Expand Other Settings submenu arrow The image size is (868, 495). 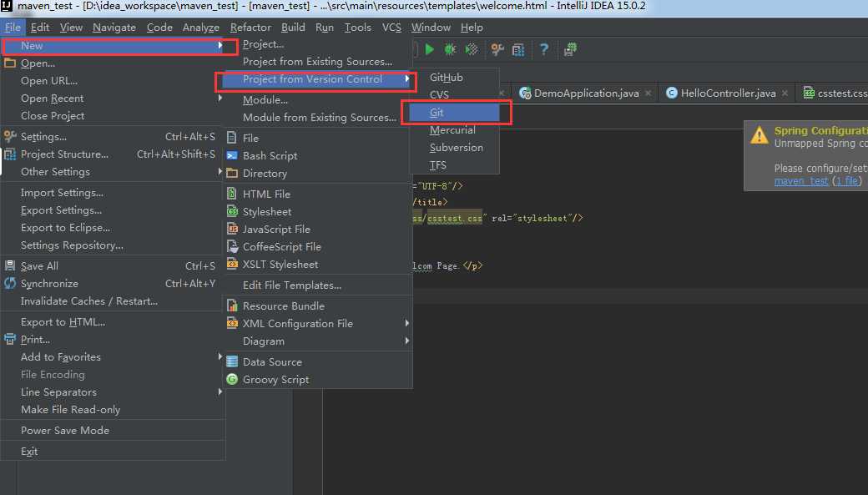(220, 172)
